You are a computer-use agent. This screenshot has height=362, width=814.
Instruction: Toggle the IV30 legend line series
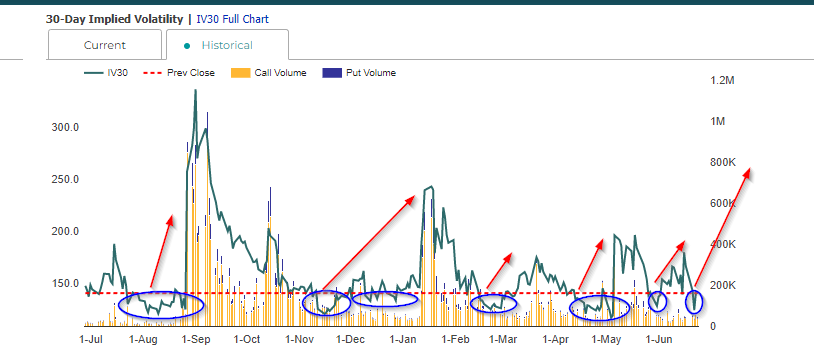(106, 73)
